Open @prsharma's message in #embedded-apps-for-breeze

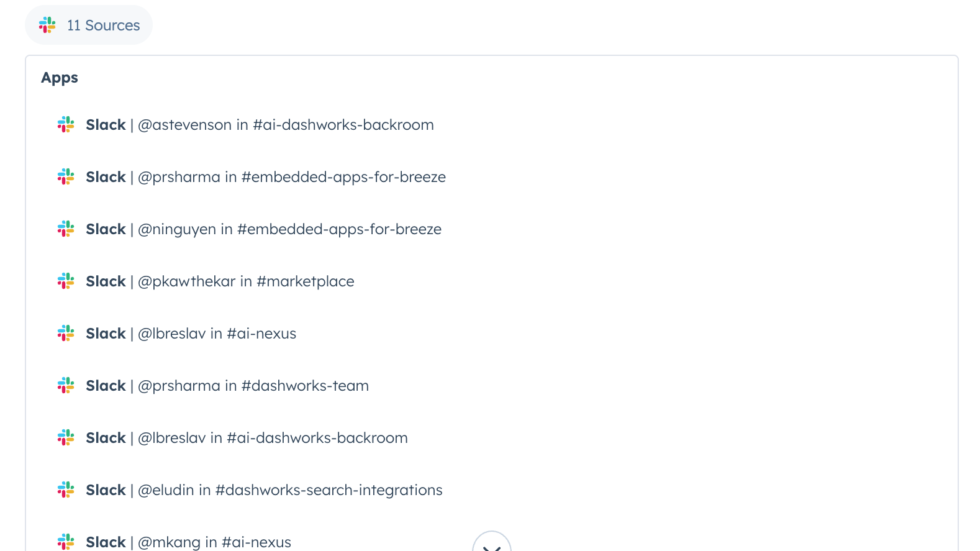tap(291, 177)
